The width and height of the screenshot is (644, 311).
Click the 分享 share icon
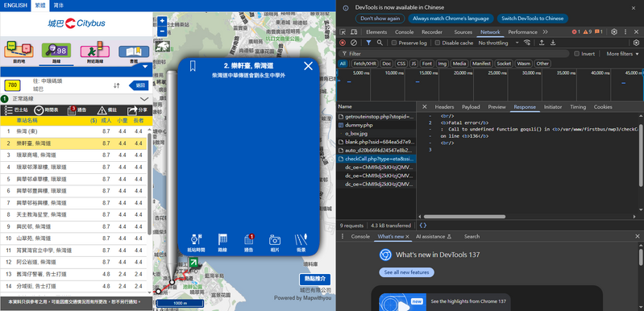point(137,110)
